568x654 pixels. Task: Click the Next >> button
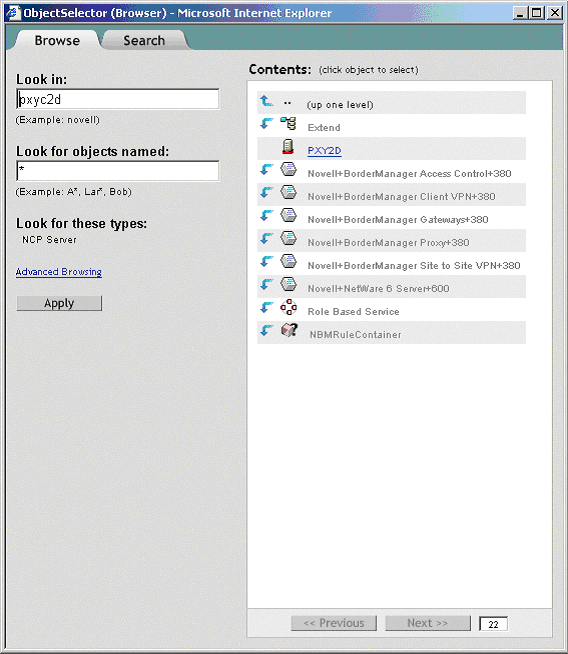tap(428, 623)
